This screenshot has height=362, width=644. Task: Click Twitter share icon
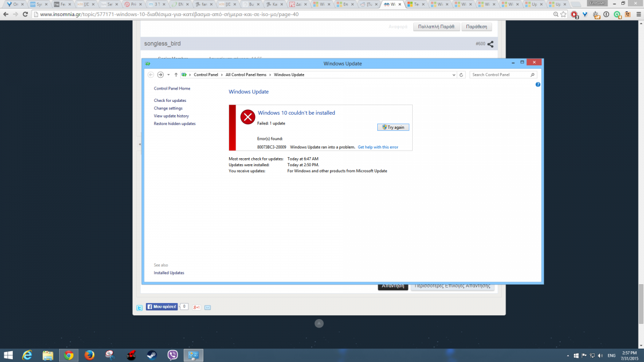pyautogui.click(x=139, y=308)
